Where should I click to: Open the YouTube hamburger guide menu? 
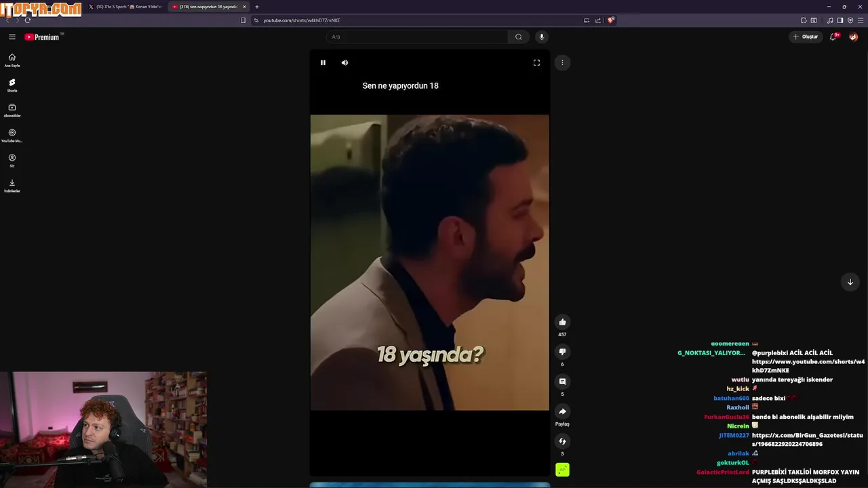[12, 37]
